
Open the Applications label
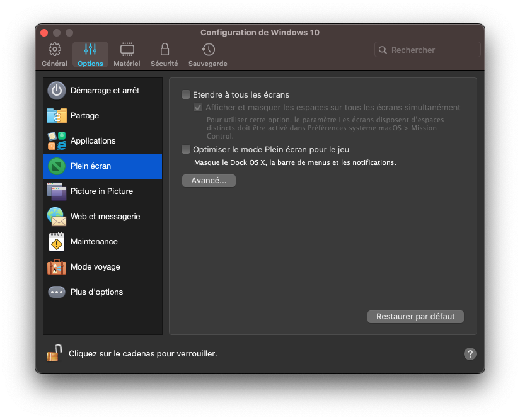(x=93, y=141)
